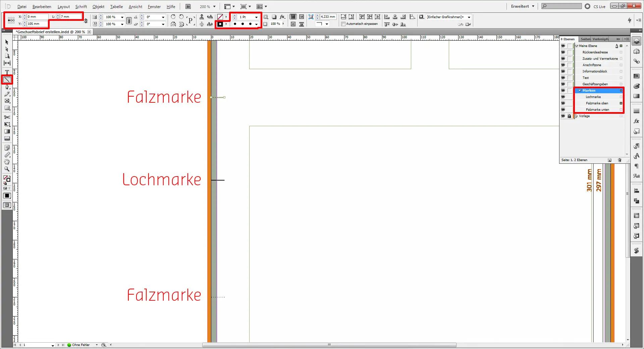
Task: Open the stroke weight 1 Pt dropdown
Action: point(256,17)
